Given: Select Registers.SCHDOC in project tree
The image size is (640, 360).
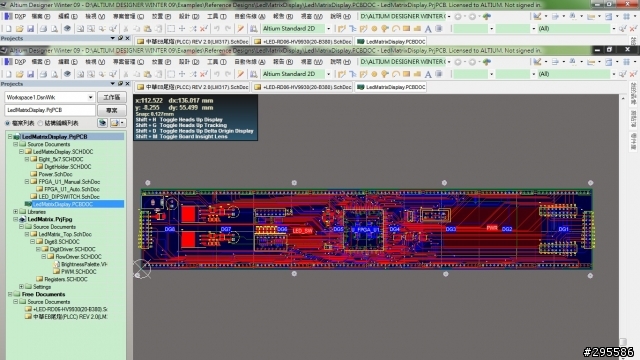Looking at the screenshot, I should click(x=66, y=279).
